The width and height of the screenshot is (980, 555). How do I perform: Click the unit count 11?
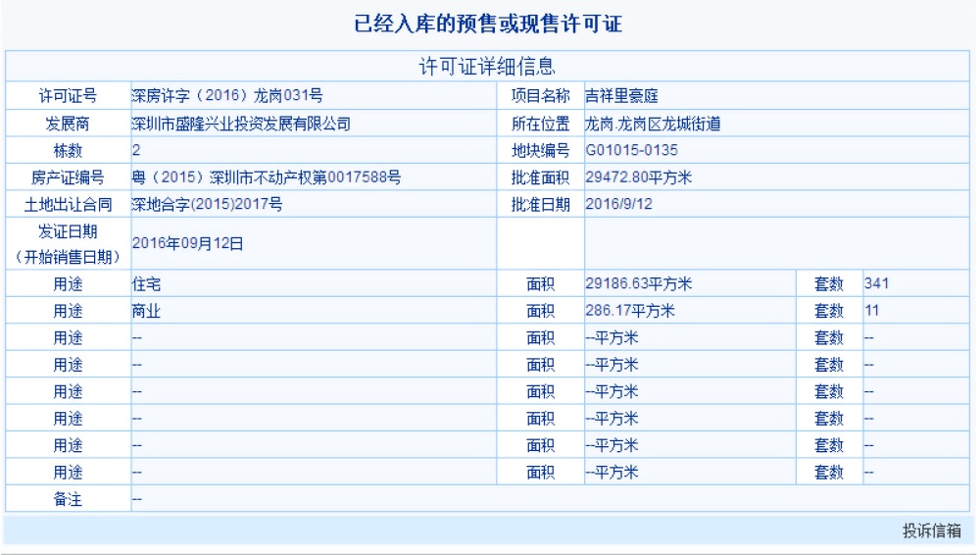point(872,311)
